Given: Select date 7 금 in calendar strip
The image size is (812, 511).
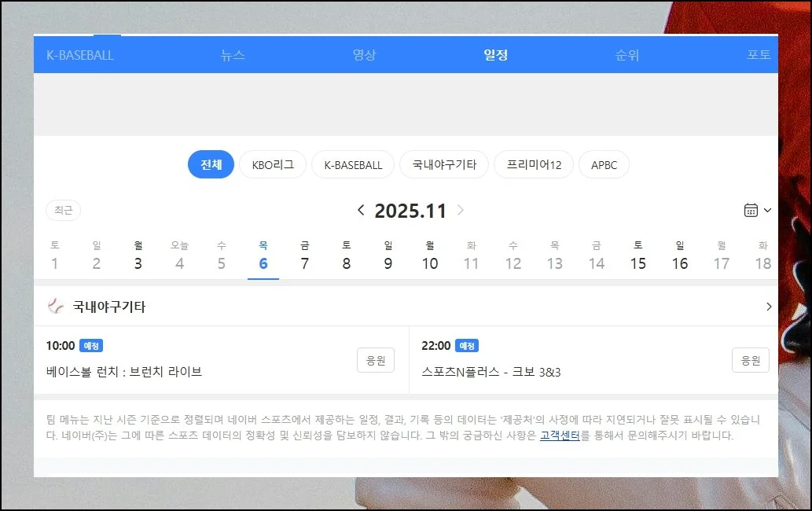Looking at the screenshot, I should coord(305,256).
